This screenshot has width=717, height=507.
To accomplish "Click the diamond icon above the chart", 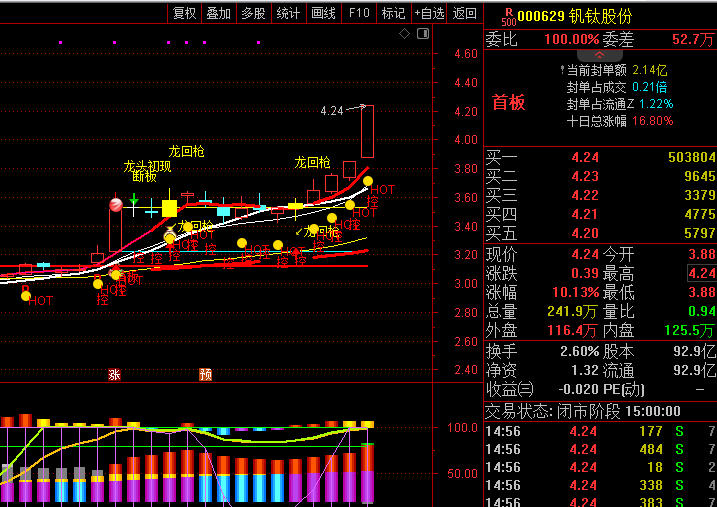I will 405,33.
